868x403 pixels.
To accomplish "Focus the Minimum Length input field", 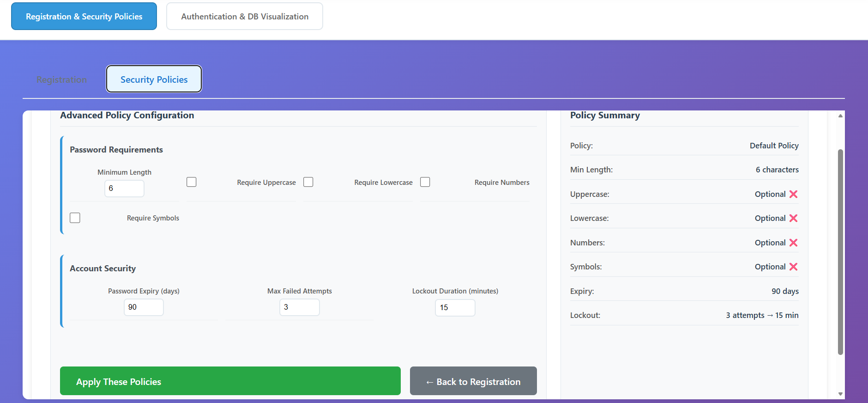I will (x=124, y=189).
